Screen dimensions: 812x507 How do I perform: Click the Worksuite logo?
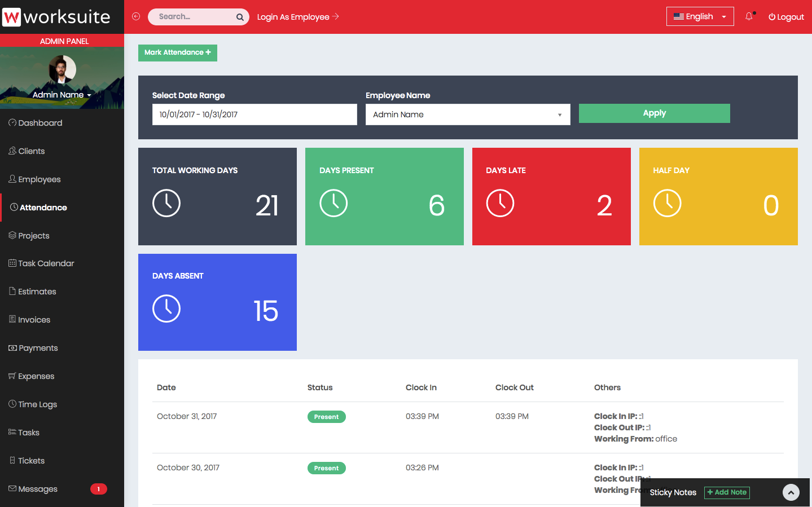56,17
